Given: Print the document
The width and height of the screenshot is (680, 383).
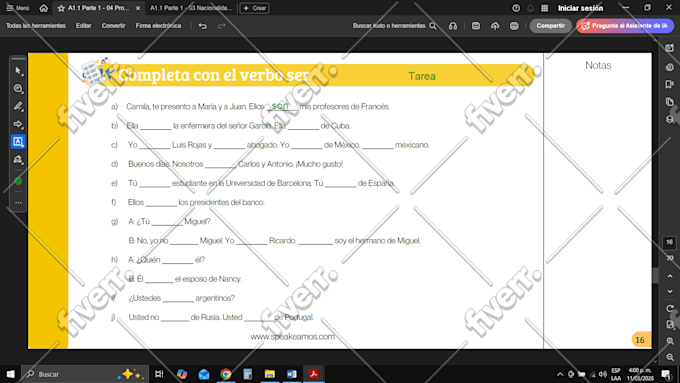Looking at the screenshot, I should [514, 26].
